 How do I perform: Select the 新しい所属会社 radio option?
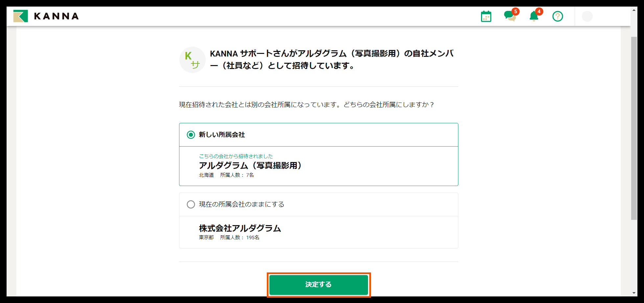(190, 134)
